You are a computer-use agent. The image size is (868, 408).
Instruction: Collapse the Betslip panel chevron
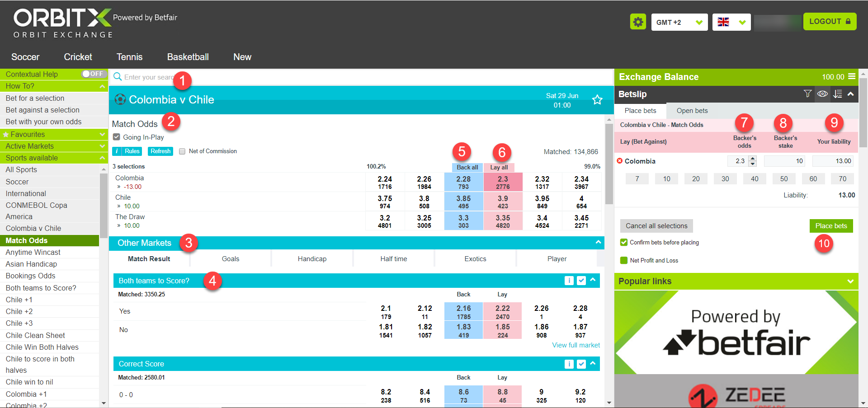pos(850,94)
